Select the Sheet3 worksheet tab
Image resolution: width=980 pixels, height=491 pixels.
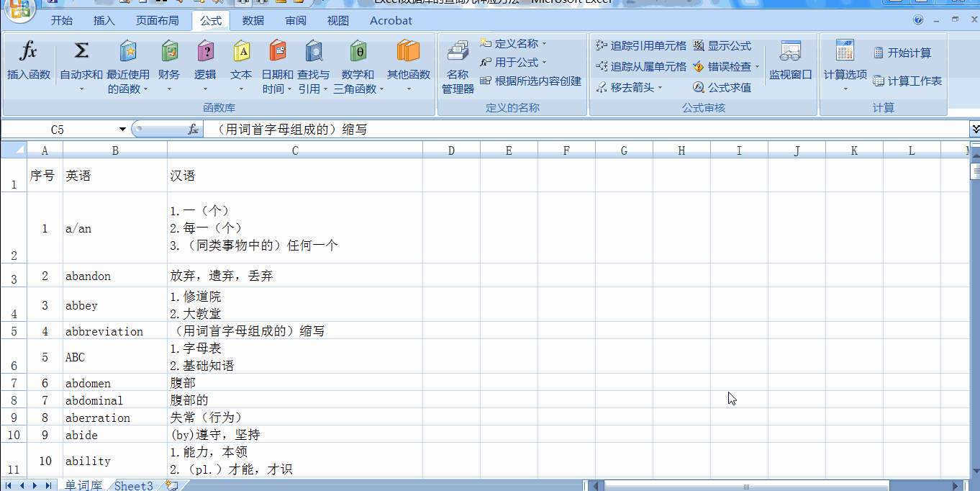tap(134, 486)
